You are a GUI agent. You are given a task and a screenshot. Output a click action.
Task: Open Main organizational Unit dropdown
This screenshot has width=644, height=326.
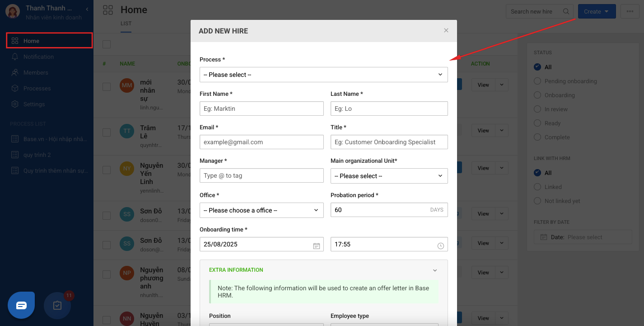coord(389,176)
